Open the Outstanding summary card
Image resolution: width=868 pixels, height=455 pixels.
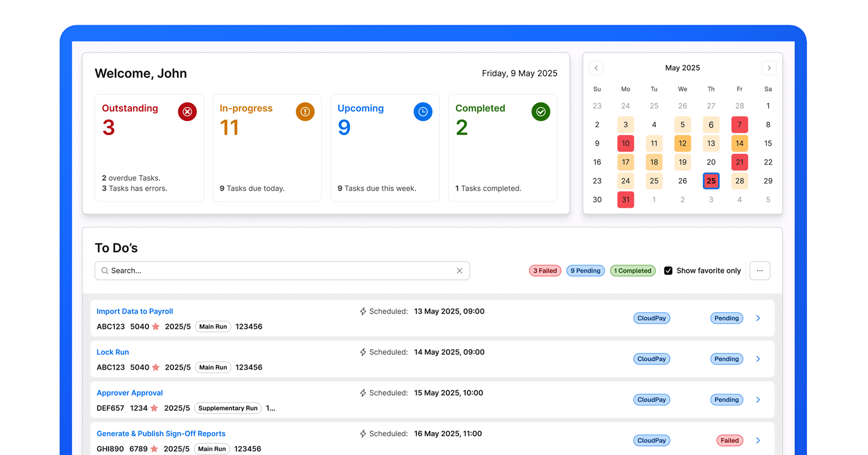pos(149,148)
